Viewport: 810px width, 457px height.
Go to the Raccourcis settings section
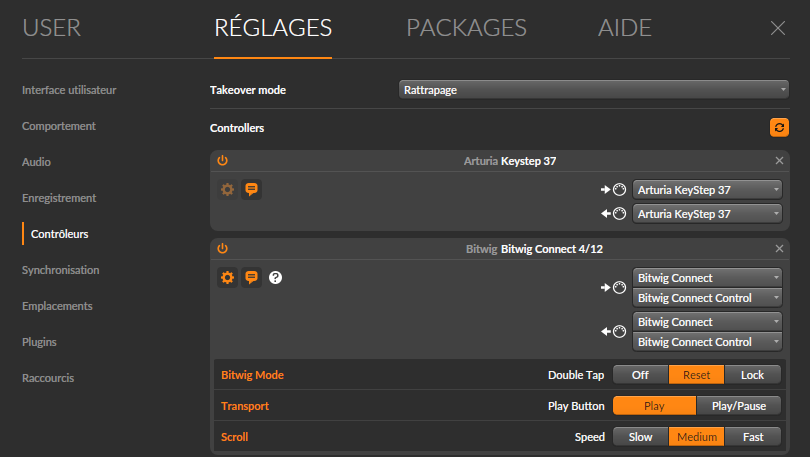[x=48, y=378]
